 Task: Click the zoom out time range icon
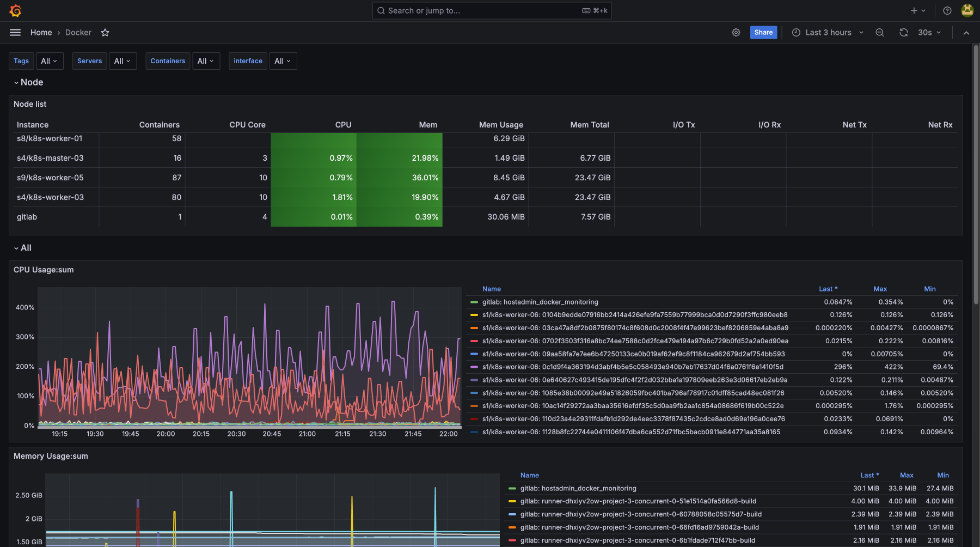click(x=879, y=33)
